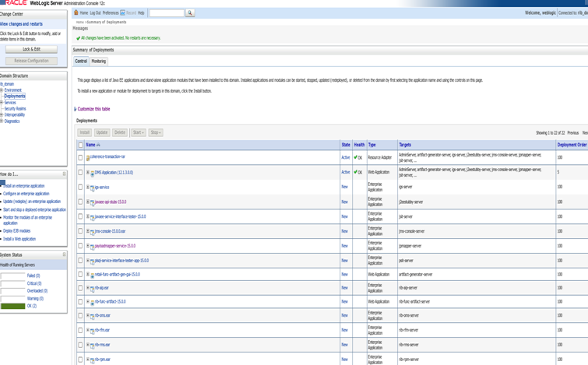Click the magnifier search button
The width and height of the screenshot is (588, 365).
pyautogui.click(x=190, y=13)
